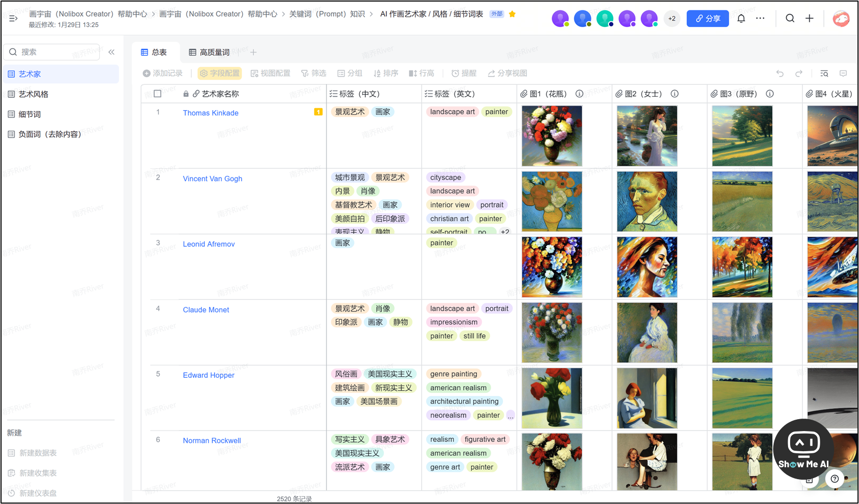Open the 排序 sort option
The image size is (859, 504).
pos(386,73)
